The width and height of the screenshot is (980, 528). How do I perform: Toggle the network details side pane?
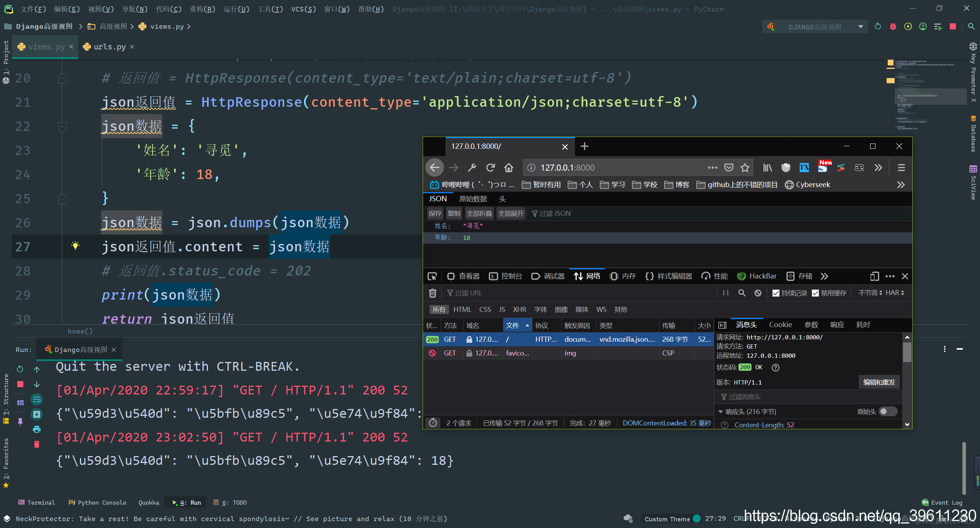point(722,325)
